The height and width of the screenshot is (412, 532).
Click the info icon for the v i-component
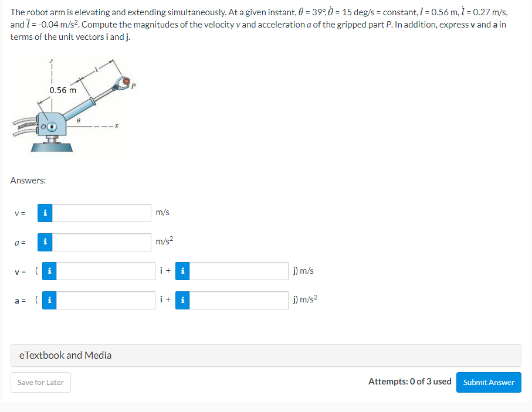[49, 271]
